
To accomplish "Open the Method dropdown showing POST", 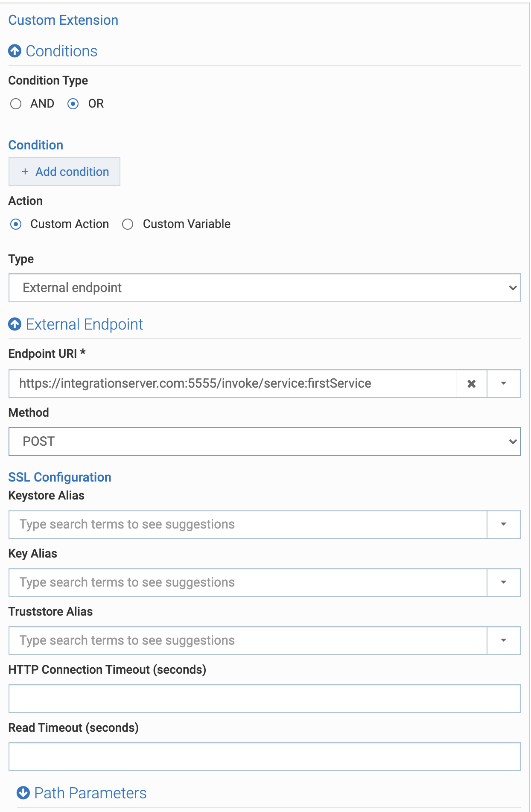I will coord(264,441).
